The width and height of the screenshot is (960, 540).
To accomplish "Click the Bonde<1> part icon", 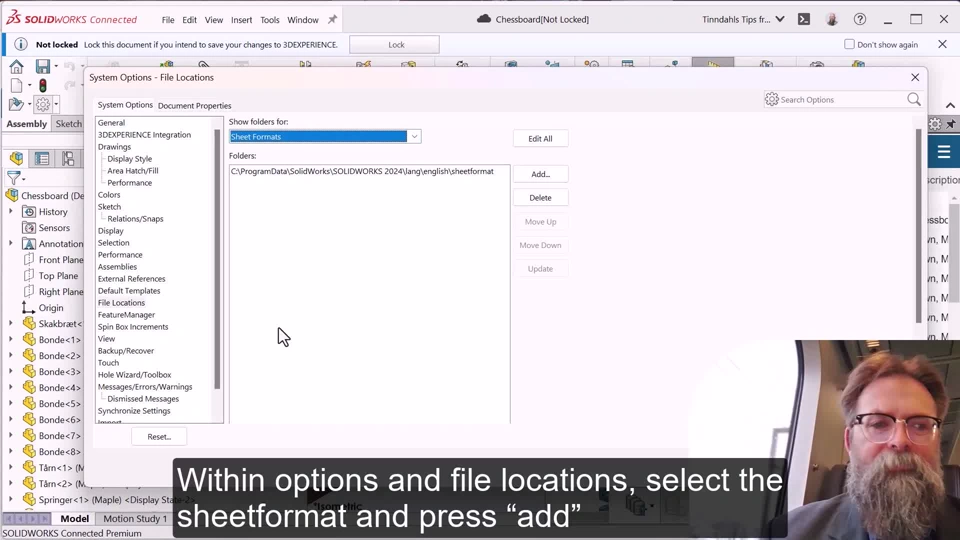I will tap(29, 339).
